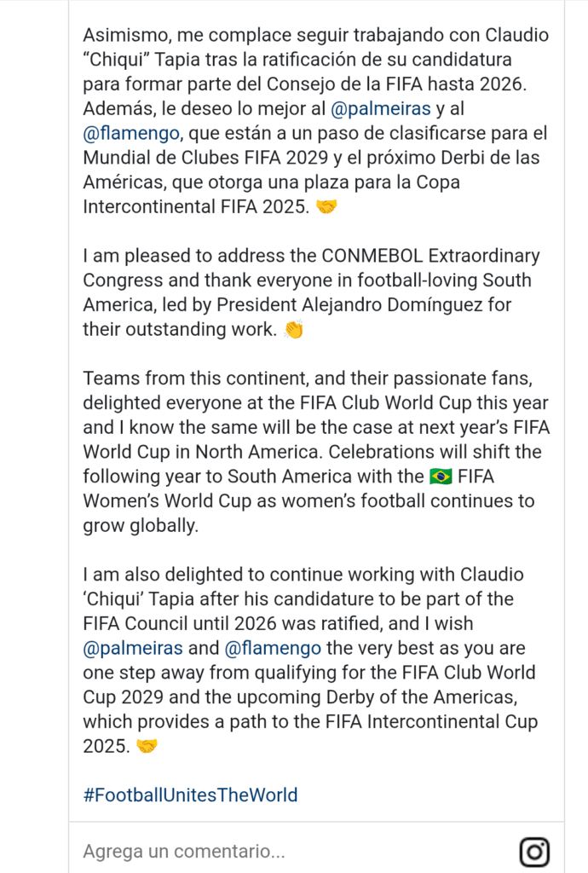Click the clapping hands emoji
588x873 pixels.
[293, 330]
